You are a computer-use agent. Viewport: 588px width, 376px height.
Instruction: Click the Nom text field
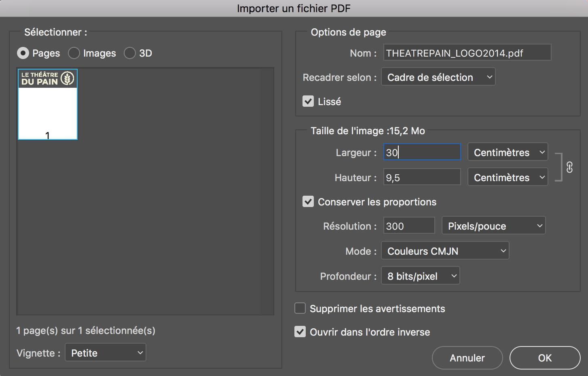[x=467, y=53]
